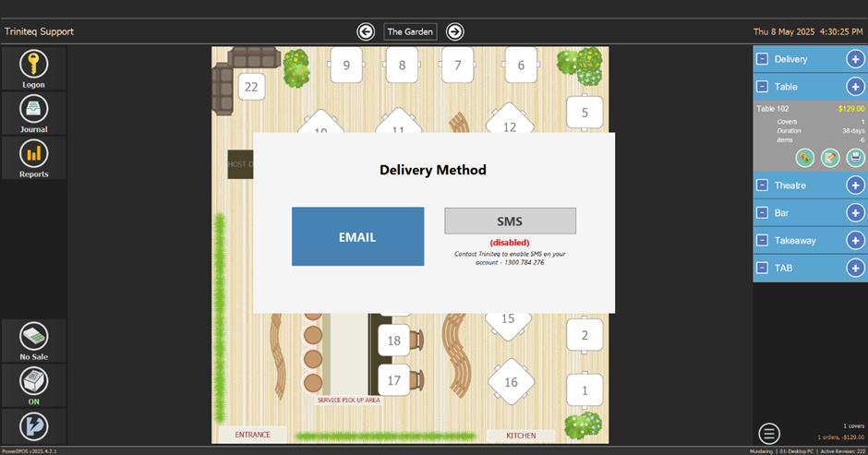Image resolution: width=868 pixels, height=455 pixels.
Task: Select table 1 on the floor plan
Action: [x=585, y=390]
